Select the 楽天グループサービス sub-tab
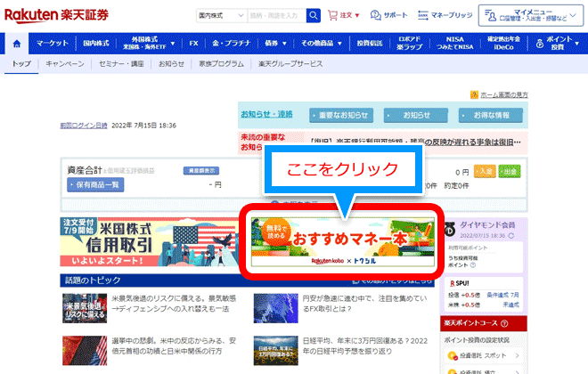Screen dimensions: 588x374 tap(290, 64)
